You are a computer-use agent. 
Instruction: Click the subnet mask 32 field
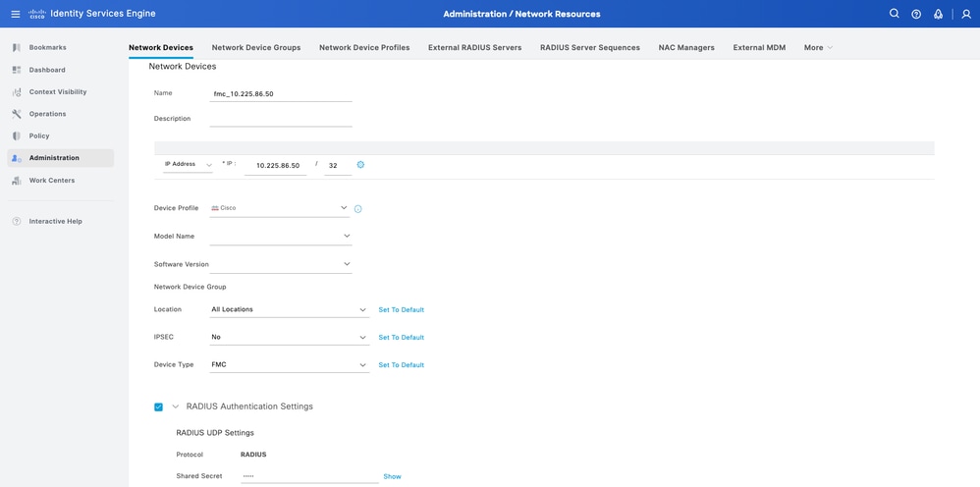338,166
